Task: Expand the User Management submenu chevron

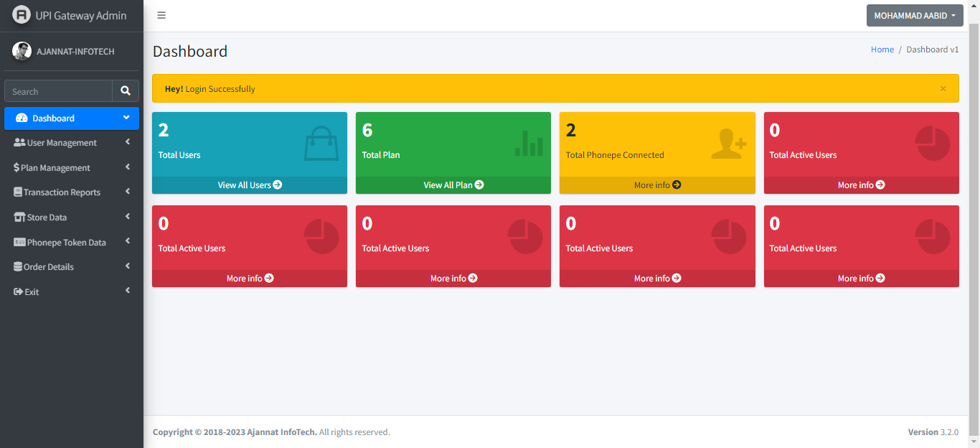Action: [127, 142]
